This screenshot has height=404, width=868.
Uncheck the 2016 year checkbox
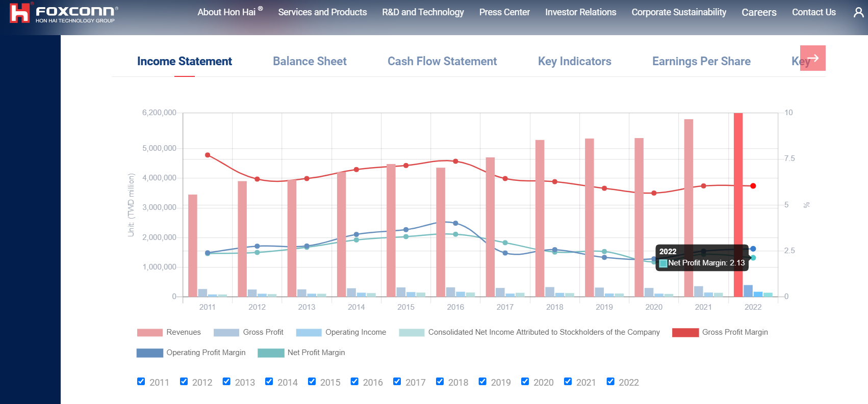click(x=354, y=382)
